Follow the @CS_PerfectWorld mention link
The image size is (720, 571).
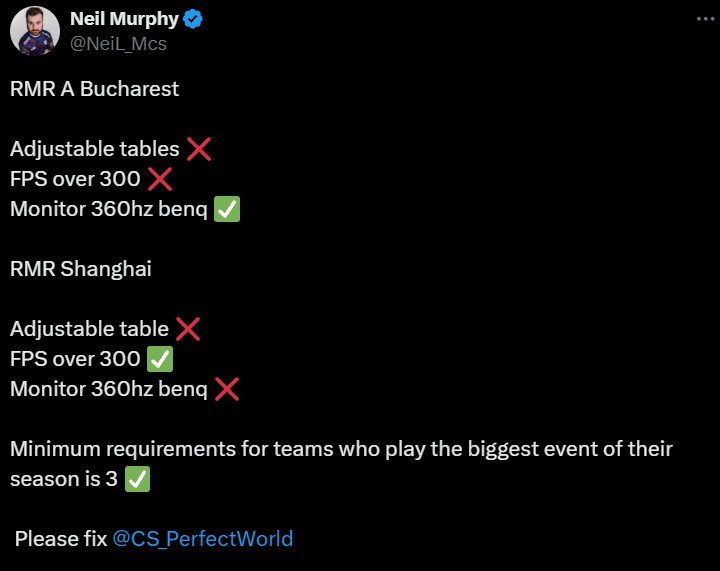(x=203, y=539)
